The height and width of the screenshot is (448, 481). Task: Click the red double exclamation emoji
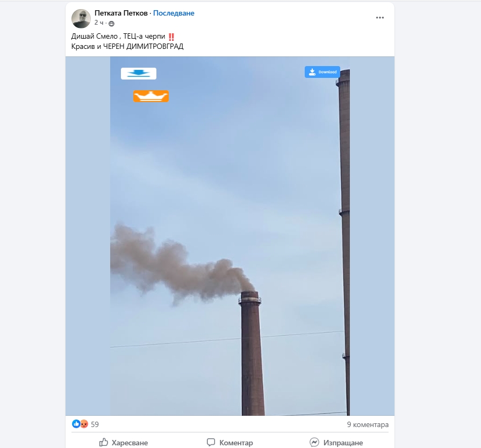[171, 37]
